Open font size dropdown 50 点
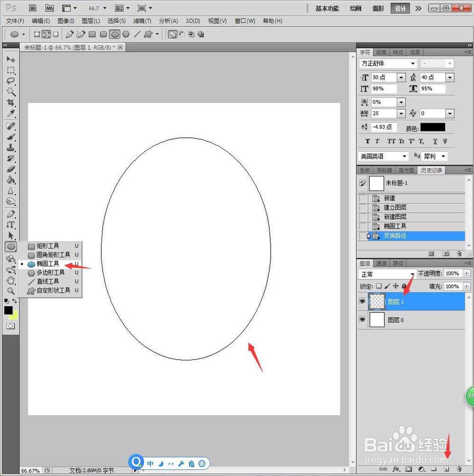 401,77
